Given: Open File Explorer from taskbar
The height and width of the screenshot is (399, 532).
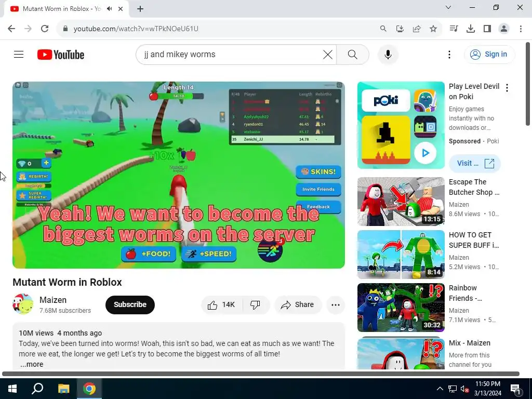Looking at the screenshot, I should 63,389.
